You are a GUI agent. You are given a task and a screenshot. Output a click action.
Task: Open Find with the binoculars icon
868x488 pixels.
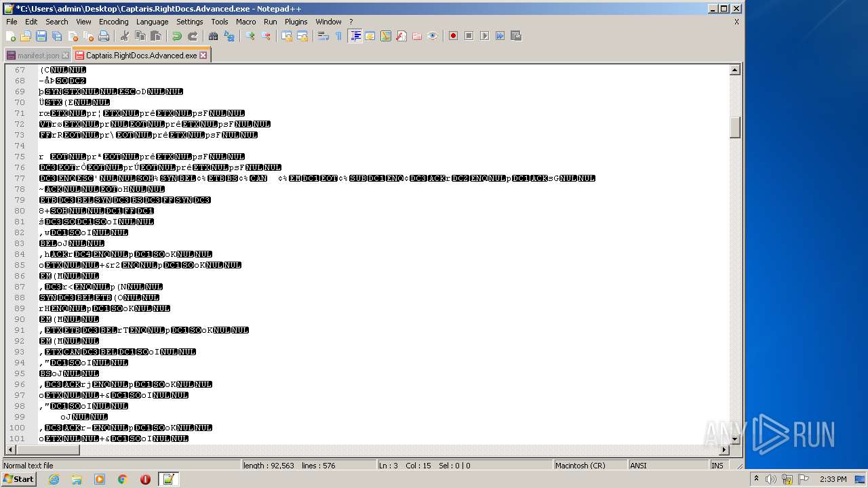click(x=213, y=36)
